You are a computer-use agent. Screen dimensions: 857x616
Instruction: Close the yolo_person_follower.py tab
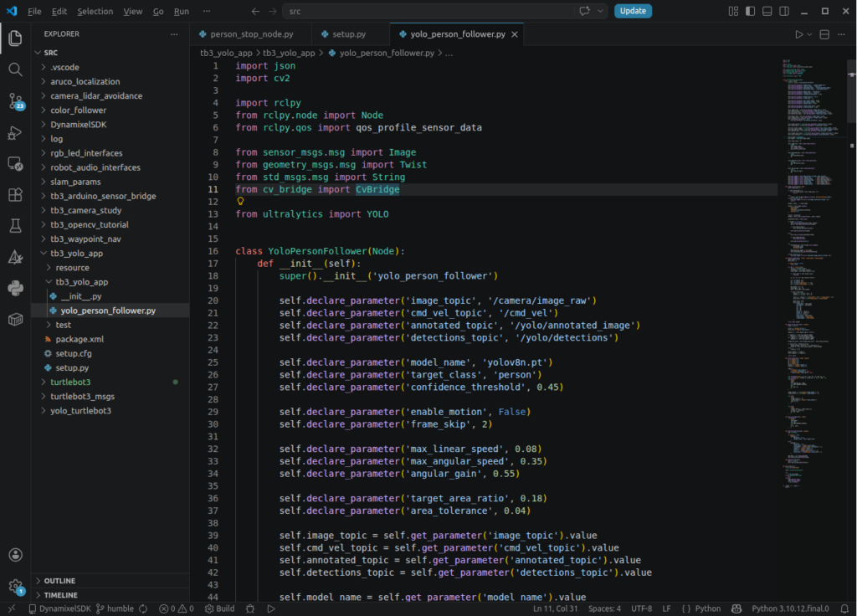tap(515, 34)
